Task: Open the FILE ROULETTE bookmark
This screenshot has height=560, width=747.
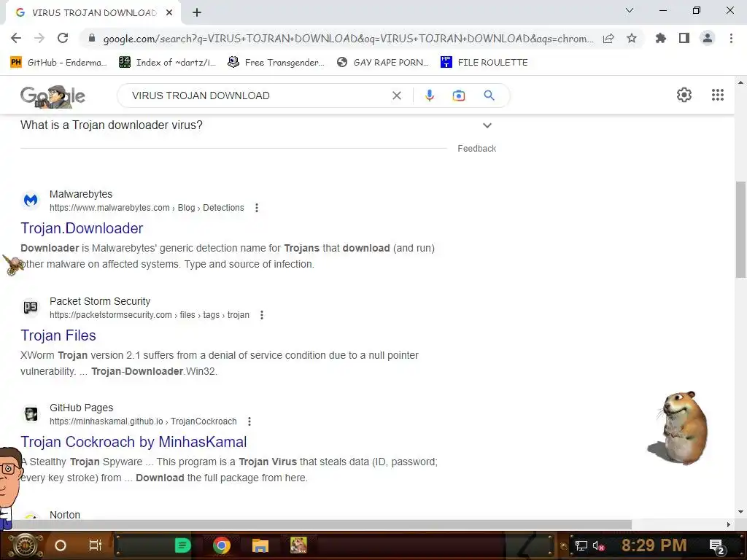Action: point(484,63)
